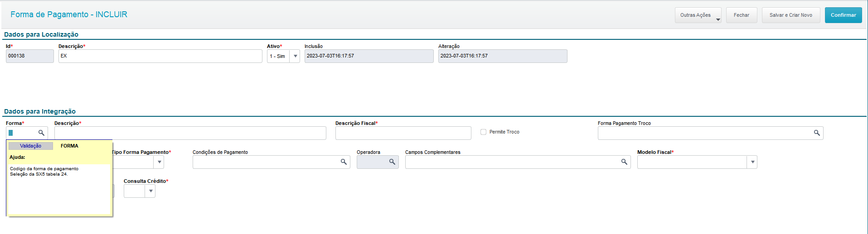Open the Outras Ações menu
The image size is (868, 234).
coord(698,15)
